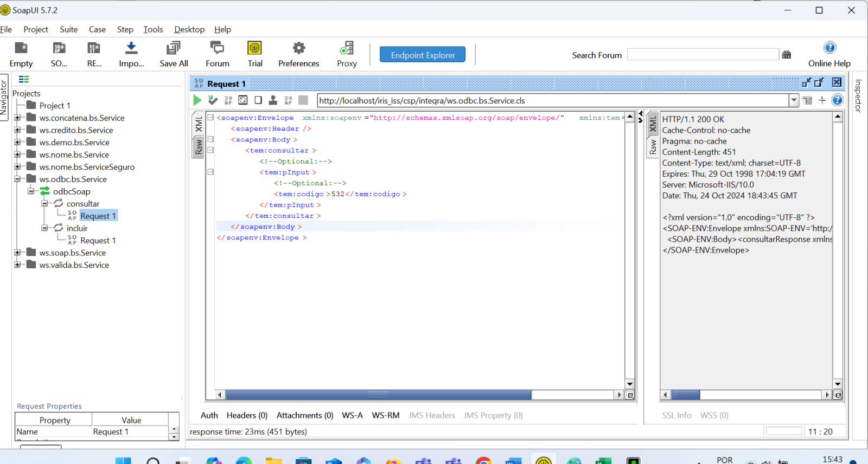Click the Save All toolbar icon
This screenshot has height=464, width=868.
point(174,49)
